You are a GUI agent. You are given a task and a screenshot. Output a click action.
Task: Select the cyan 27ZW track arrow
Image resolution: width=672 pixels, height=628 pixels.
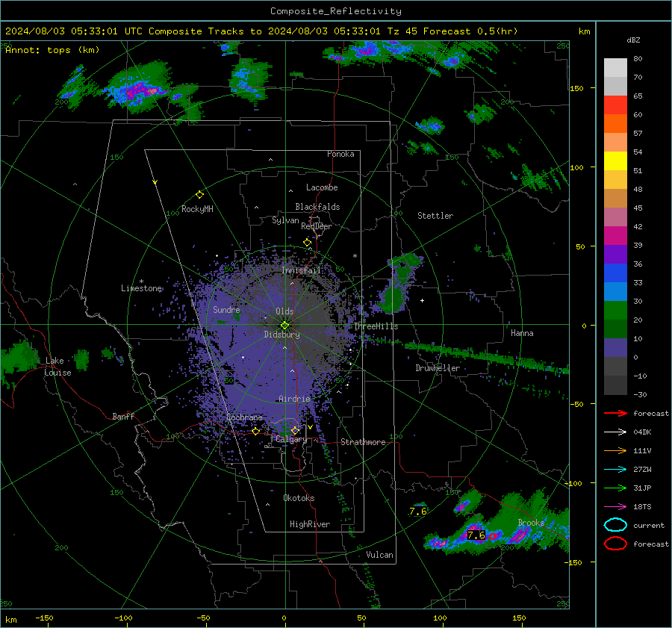tap(615, 470)
